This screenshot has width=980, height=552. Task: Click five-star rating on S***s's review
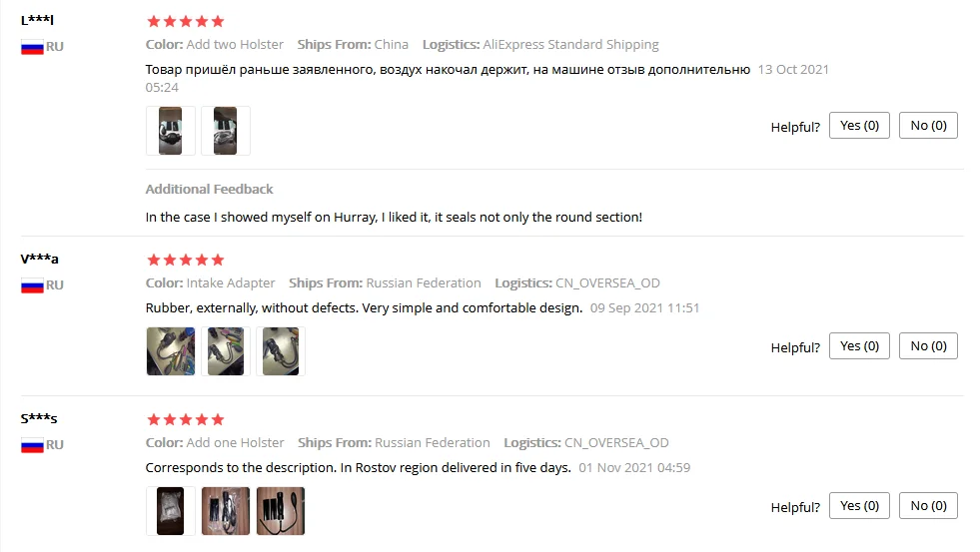point(185,419)
